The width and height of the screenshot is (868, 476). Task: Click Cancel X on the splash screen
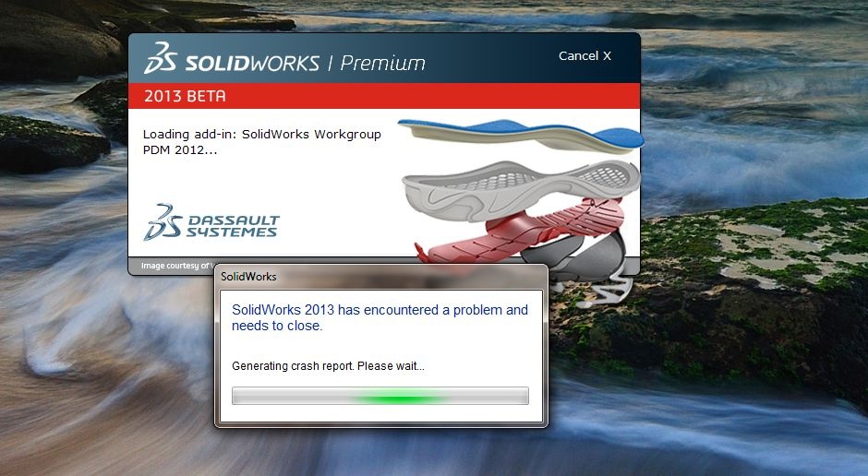click(x=585, y=56)
